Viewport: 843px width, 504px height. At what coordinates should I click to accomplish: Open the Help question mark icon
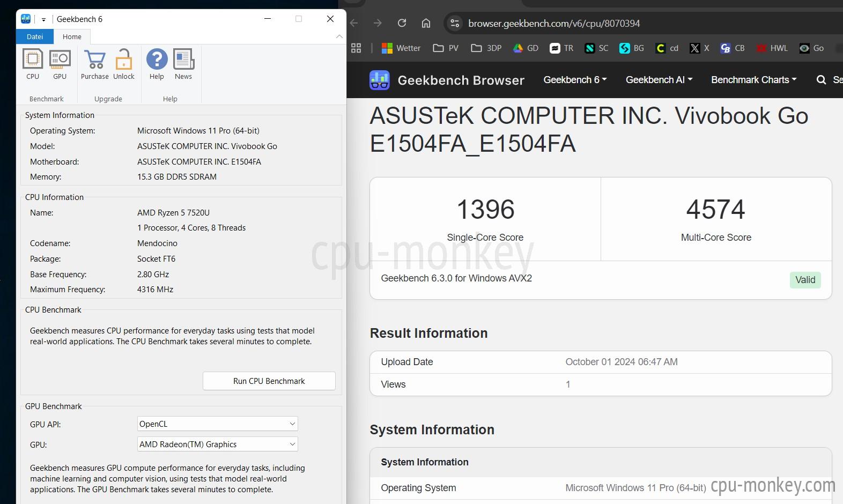(157, 59)
